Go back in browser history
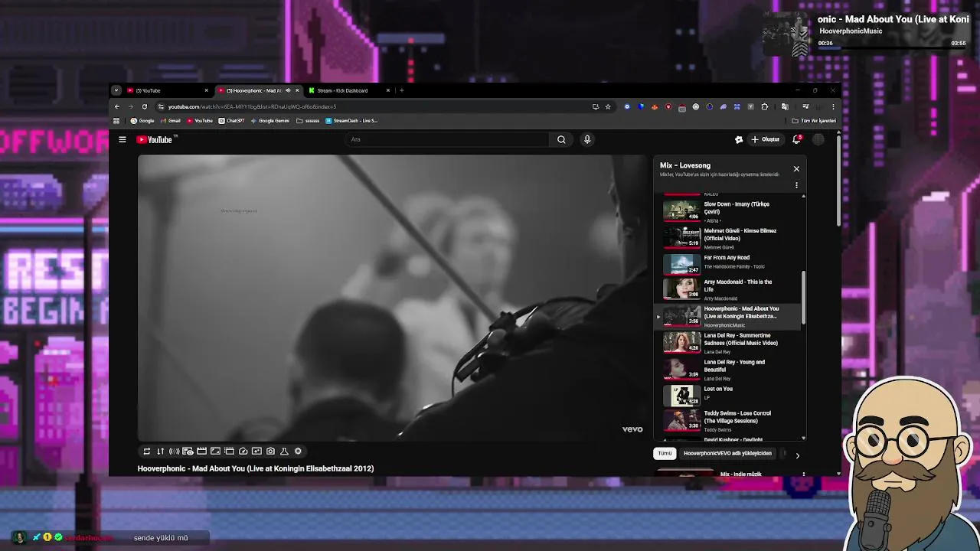Image resolution: width=980 pixels, height=551 pixels. pos(117,106)
